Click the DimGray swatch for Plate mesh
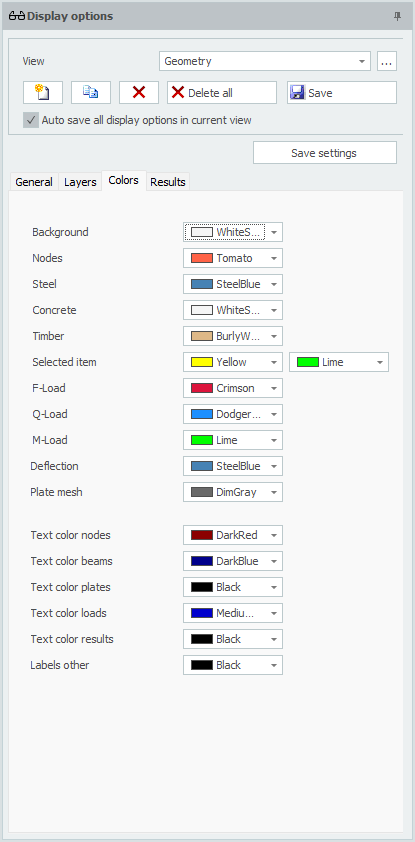The width and height of the screenshot is (415, 842). pyautogui.click(x=202, y=492)
